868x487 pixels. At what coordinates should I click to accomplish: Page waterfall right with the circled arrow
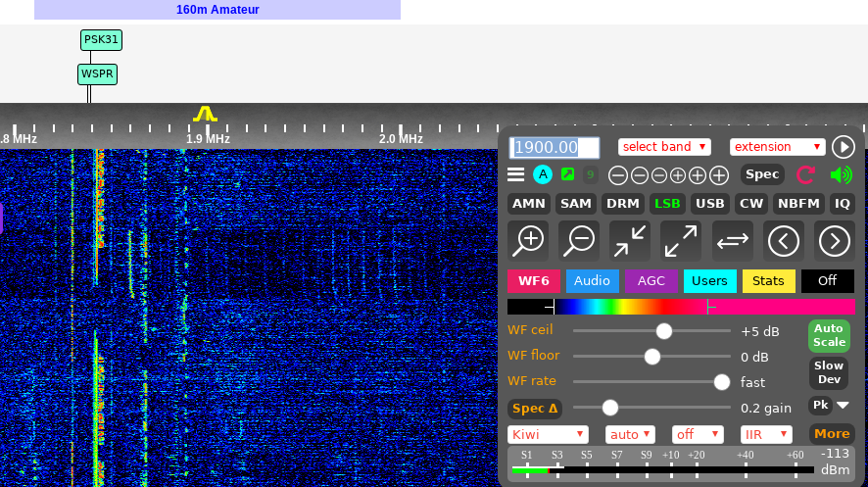(x=834, y=240)
